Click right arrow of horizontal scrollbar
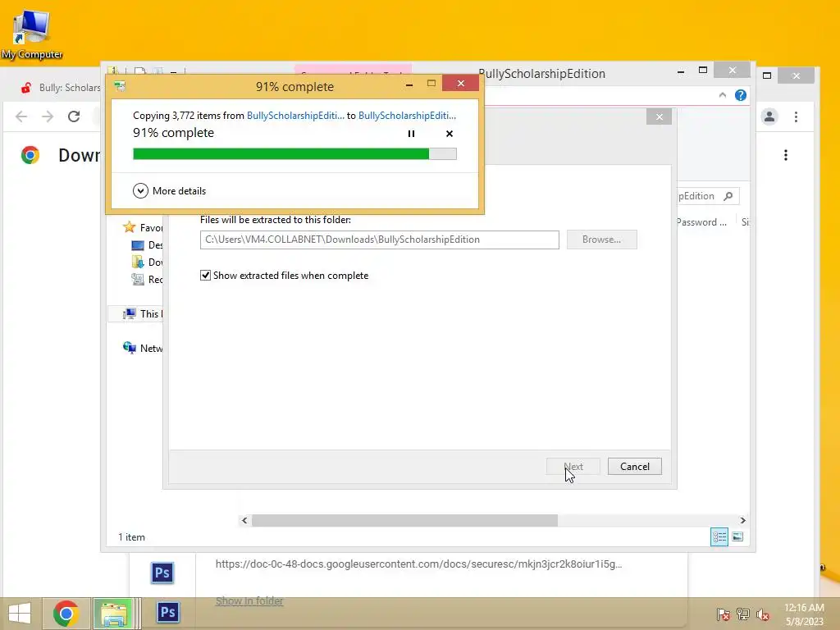The image size is (840, 630). (x=742, y=520)
